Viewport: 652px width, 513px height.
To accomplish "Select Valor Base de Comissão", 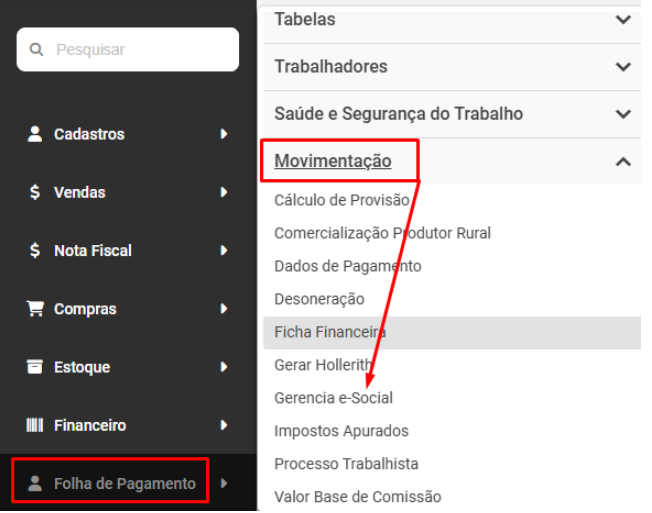I will pyautogui.click(x=357, y=497).
